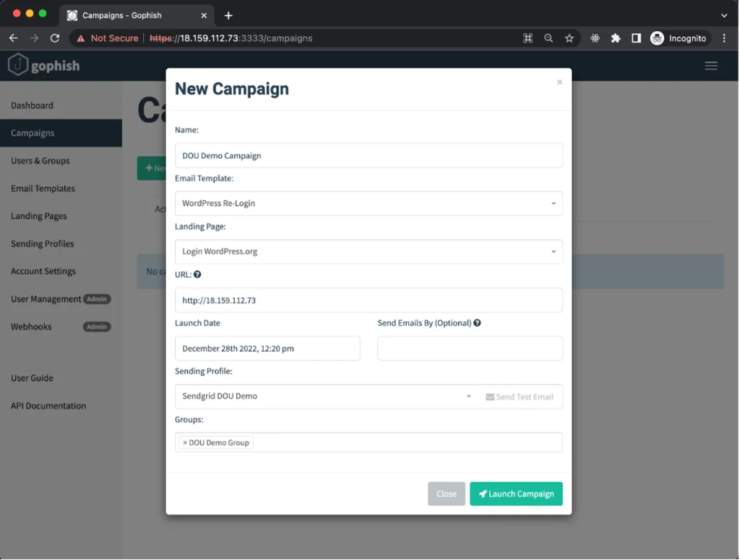Open Account Settings
The width and height of the screenshot is (740, 560).
[x=43, y=271]
